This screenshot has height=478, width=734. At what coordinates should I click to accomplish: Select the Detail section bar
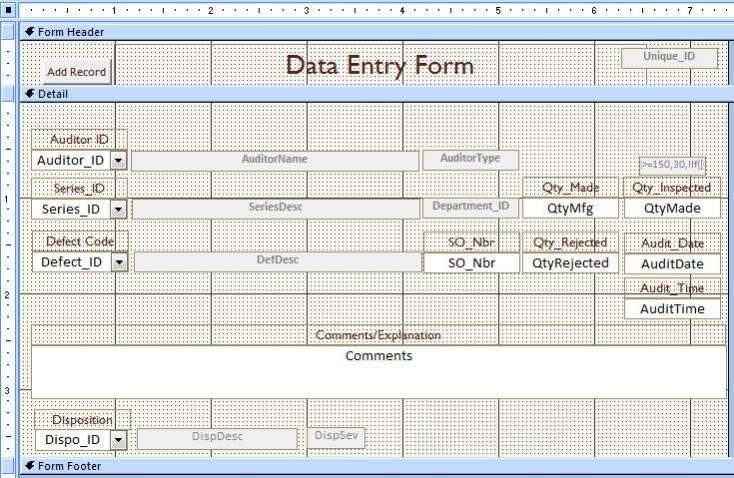(377, 94)
